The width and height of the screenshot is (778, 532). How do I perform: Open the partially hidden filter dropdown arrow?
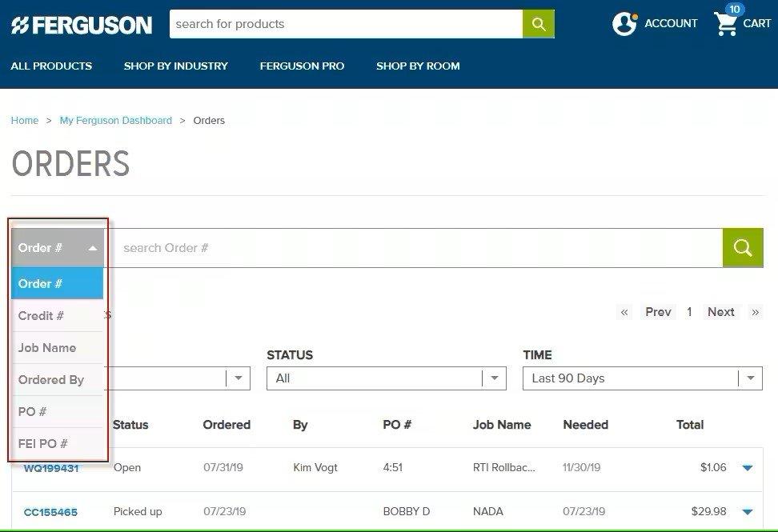[x=239, y=378]
